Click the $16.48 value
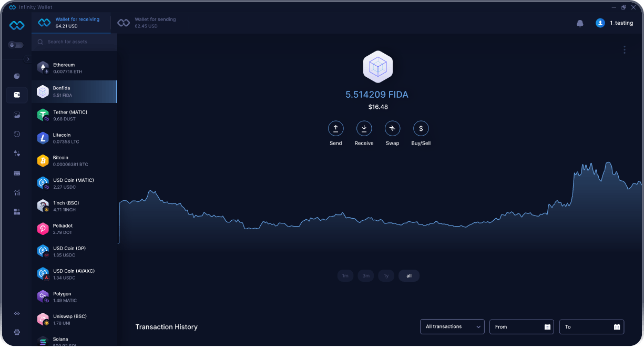The image size is (644, 348). pyautogui.click(x=378, y=107)
